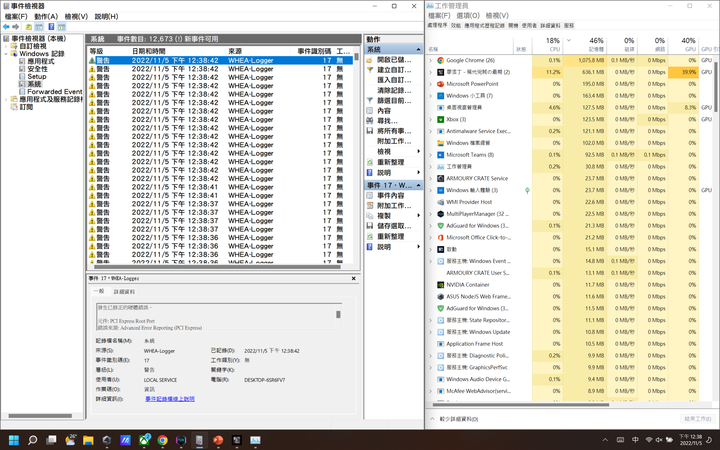Screen dimensions: 720x450
Task: Click the 篩選目前 filter icon in actions pane
Action: 370,100
